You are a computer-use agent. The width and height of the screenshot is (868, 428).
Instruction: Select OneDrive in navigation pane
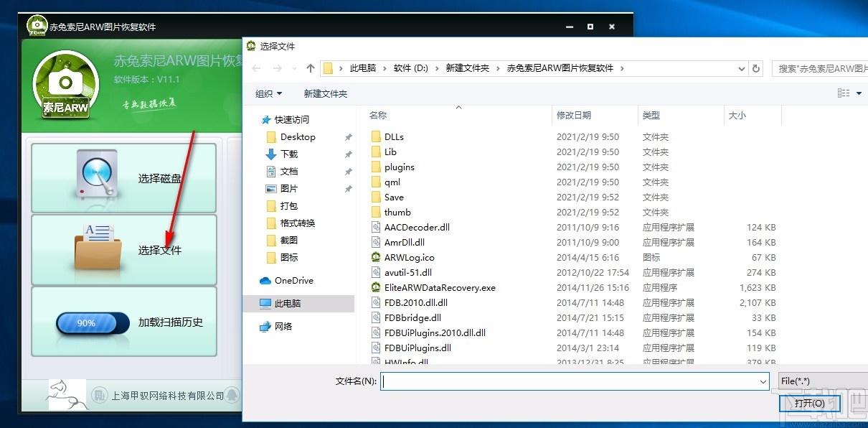pyautogui.click(x=293, y=280)
